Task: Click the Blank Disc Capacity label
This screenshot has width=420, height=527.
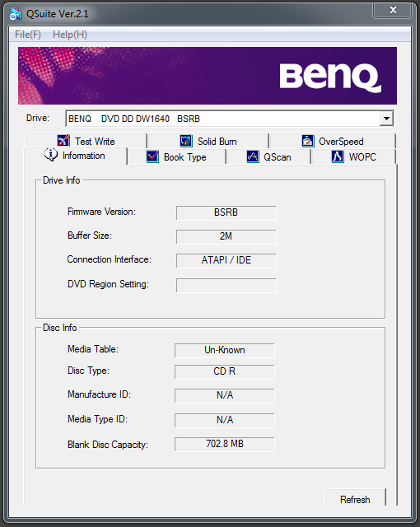Action: coord(108,445)
